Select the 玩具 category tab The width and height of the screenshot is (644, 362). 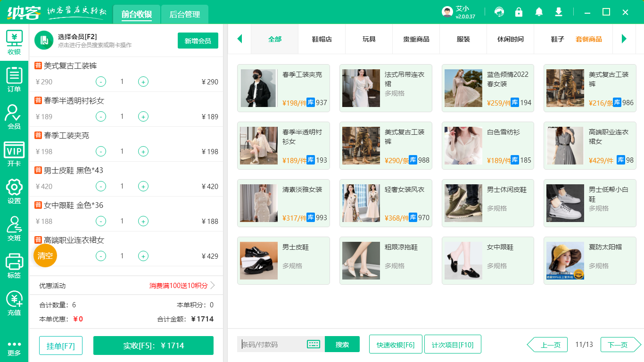pyautogui.click(x=369, y=39)
